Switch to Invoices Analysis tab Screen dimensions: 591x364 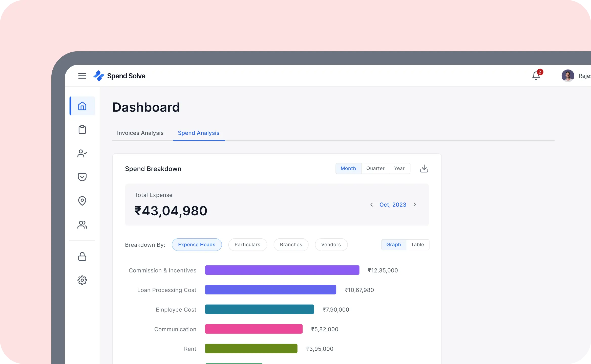[x=140, y=133]
